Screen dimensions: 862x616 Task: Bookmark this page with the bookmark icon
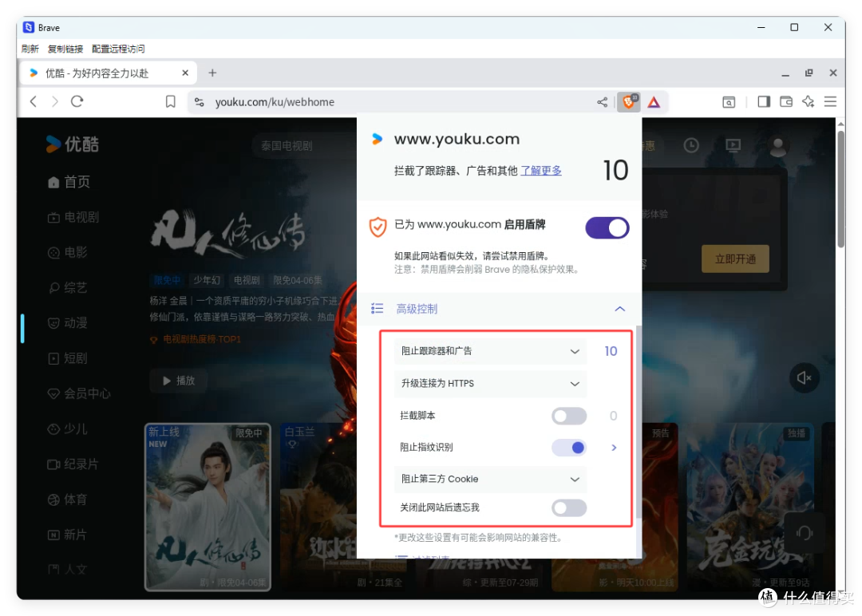pos(171,101)
